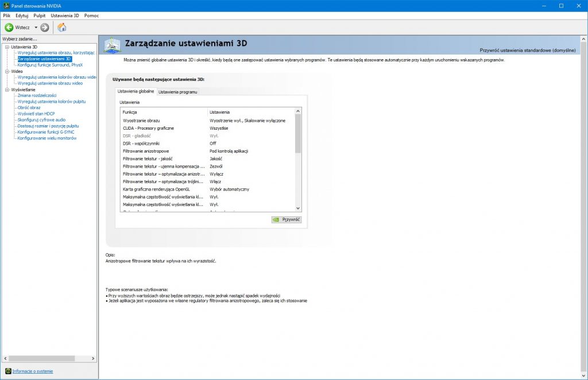Viewport: 588px width, 380px height.
Task: Select Filtrowanie tekstur – optymalizacja trójlini... row
Action: (207, 182)
